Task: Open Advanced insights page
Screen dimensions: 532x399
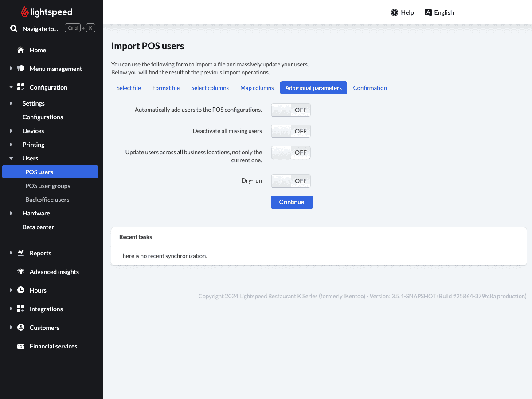Action: pos(54,272)
